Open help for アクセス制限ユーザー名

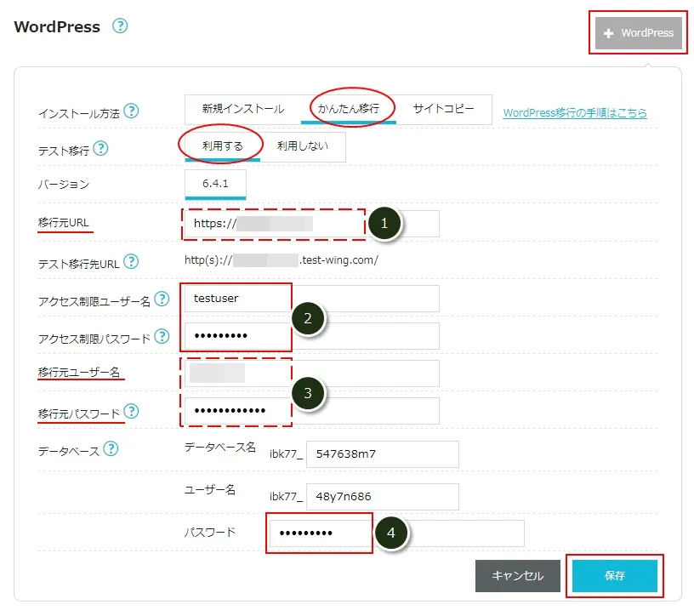(x=162, y=299)
